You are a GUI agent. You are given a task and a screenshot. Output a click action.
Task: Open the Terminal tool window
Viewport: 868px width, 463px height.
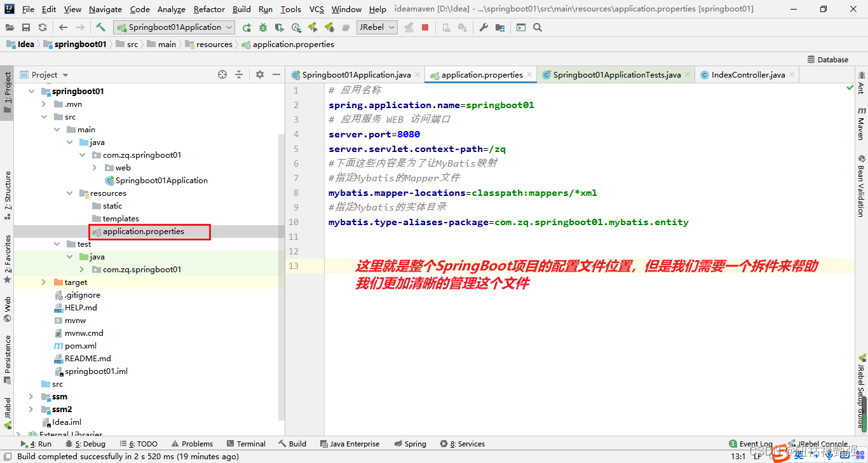pos(245,444)
